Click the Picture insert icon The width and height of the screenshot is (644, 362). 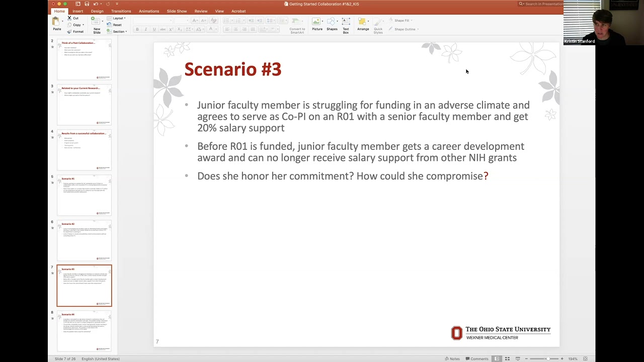tap(316, 22)
